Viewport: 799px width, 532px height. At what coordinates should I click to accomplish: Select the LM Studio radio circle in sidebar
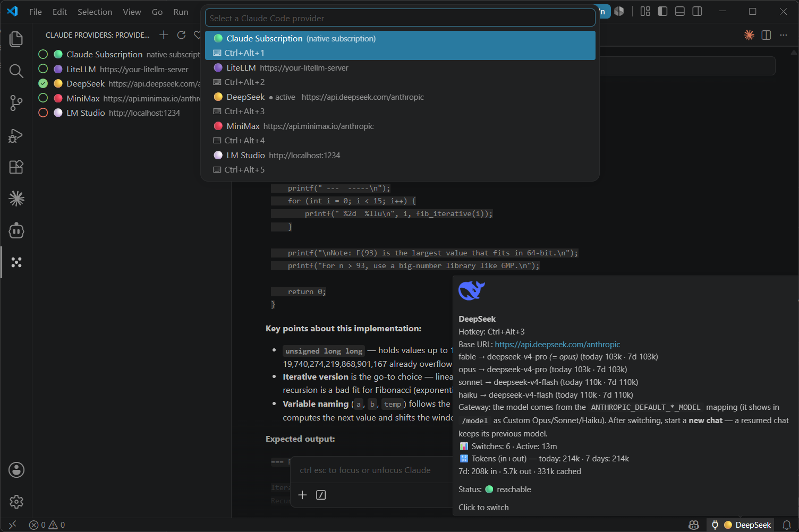point(43,113)
